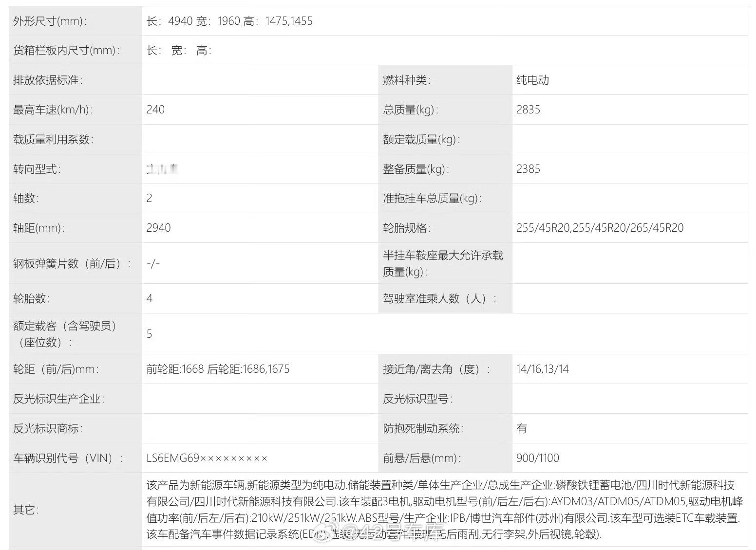Screen dimensions: 756x550
Task: Click the 轮胎数 label
Action: (31, 299)
